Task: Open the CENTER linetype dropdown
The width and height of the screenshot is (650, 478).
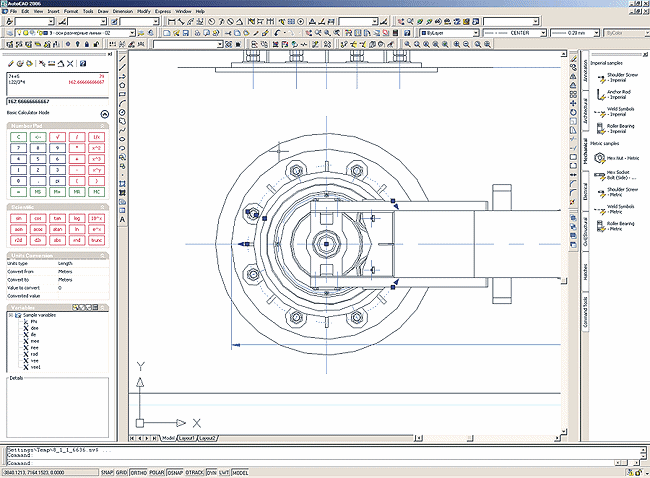Action: tap(517, 32)
